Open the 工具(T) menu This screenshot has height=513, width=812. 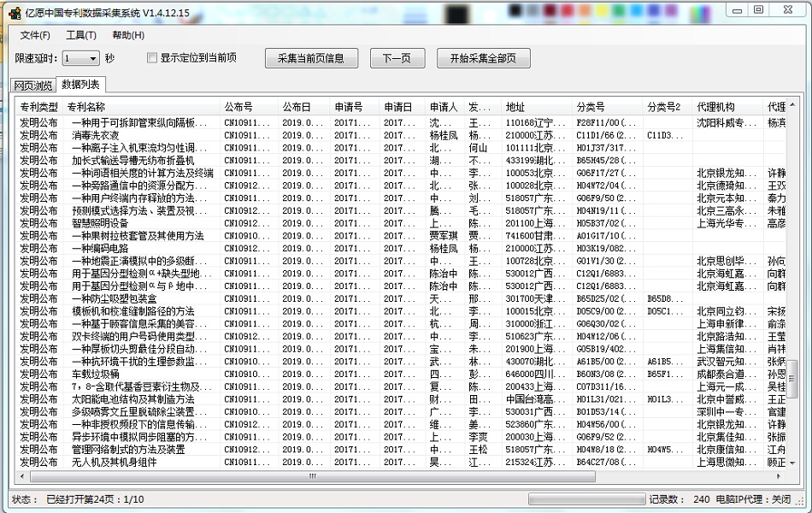[x=81, y=35]
